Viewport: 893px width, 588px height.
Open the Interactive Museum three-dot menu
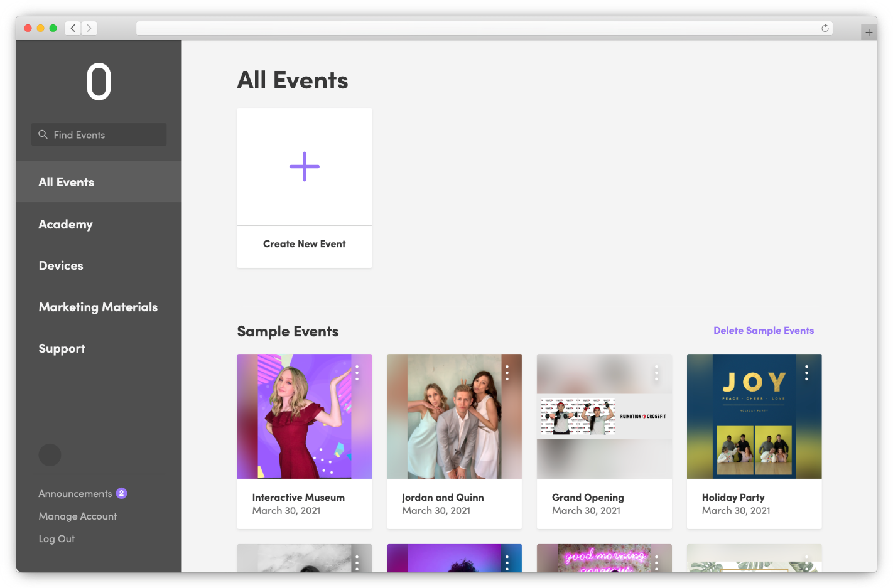tap(357, 373)
